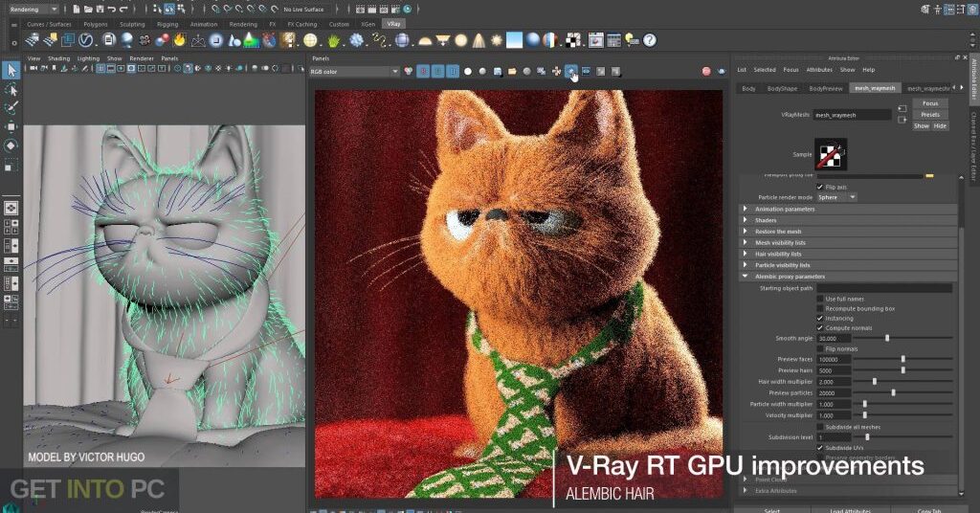Click the Show button in Attribute Editor
Screen dimensions: 980x513
click(x=922, y=125)
